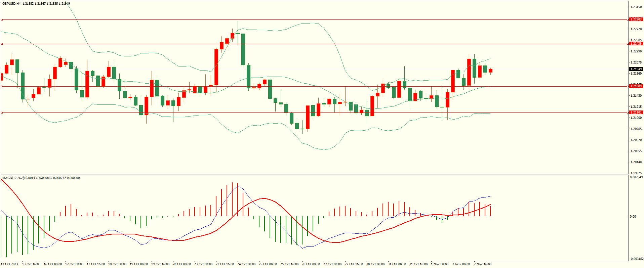Screen dimensions: 644x268
Task: Click the 13 Oct 2023 date label
Action: tap(10, 264)
